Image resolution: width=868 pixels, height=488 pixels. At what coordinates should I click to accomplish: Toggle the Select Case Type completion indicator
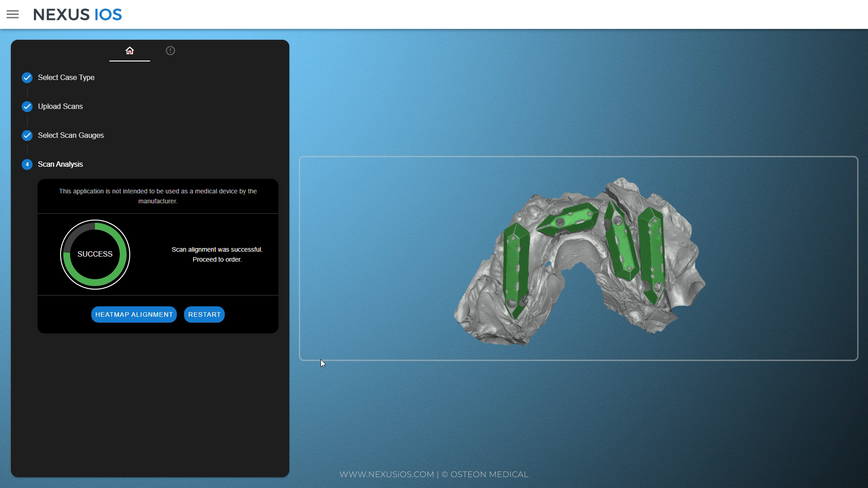point(27,77)
